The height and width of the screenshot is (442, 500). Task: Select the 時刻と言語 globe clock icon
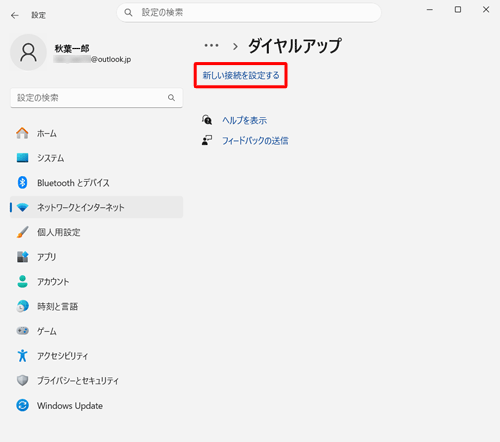coord(22,306)
